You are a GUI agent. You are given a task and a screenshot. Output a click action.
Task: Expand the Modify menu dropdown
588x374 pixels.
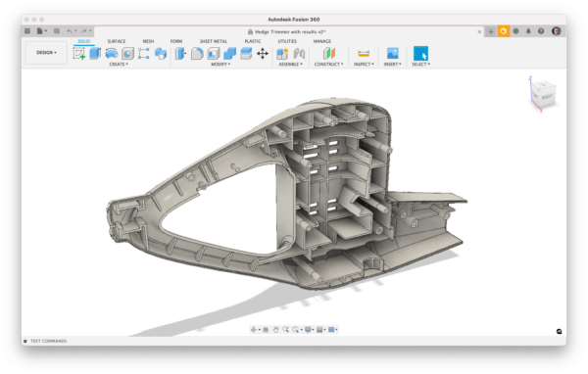coord(220,65)
